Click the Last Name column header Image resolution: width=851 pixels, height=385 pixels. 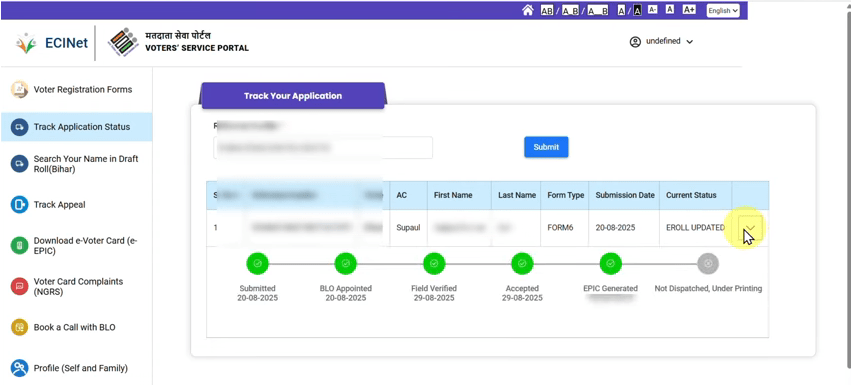pyautogui.click(x=517, y=195)
